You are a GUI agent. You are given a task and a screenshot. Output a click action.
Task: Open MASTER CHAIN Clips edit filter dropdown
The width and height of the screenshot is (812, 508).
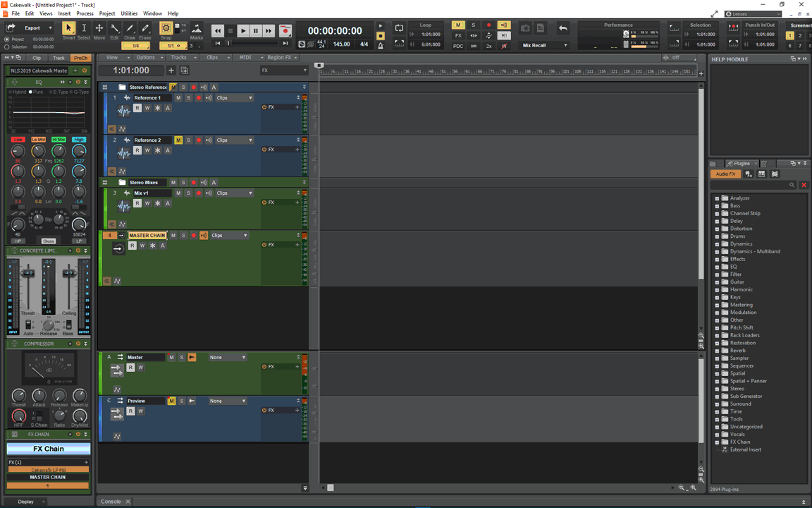tap(229, 236)
